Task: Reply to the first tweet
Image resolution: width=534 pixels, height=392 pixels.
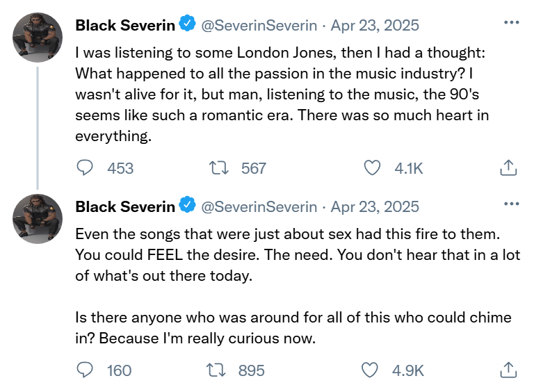Action: click(x=85, y=168)
